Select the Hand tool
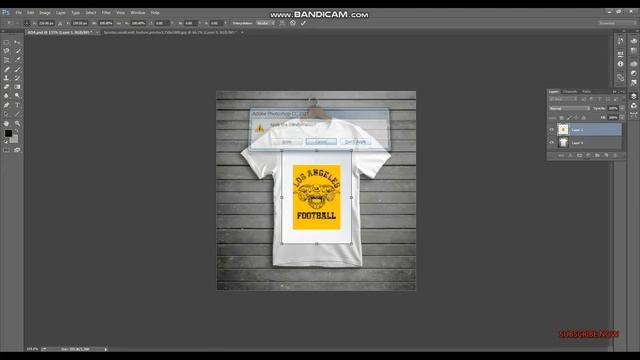 pyautogui.click(x=7, y=123)
